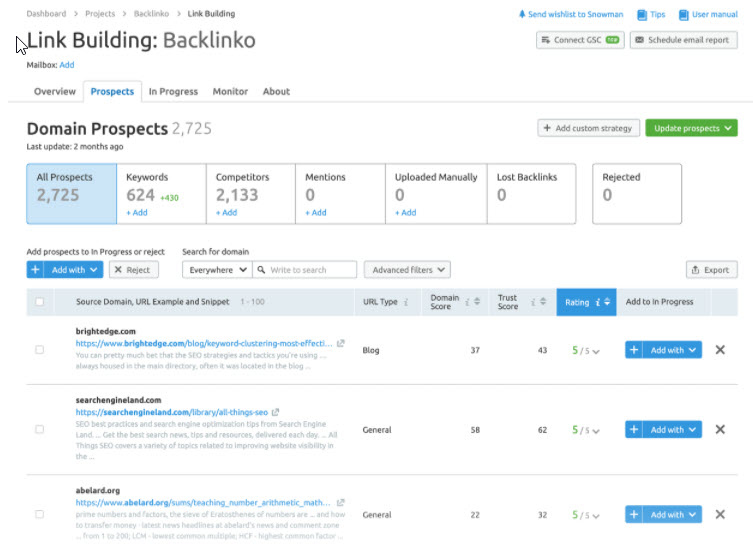The image size is (753, 545).
Task: Reject brightedge.com with its X icon
Action: pos(720,350)
